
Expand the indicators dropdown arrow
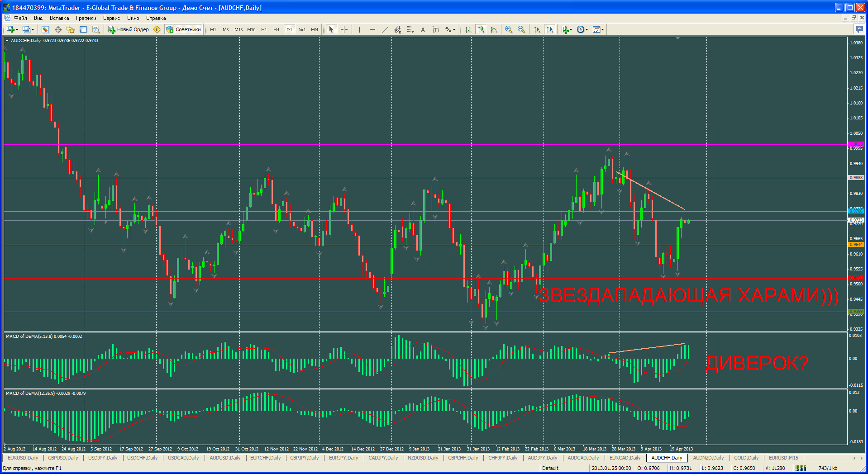[571, 30]
